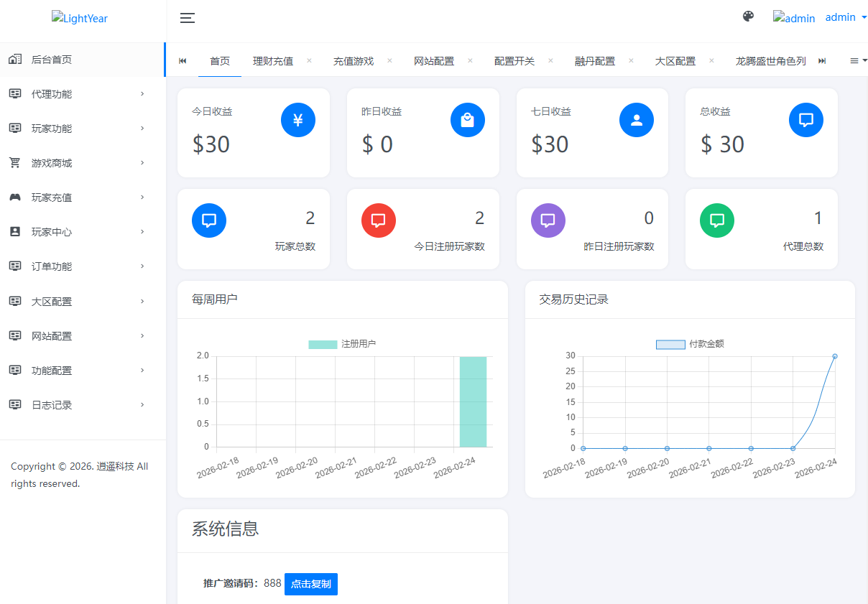Image resolution: width=868 pixels, height=604 pixels.
Task: Toggle the sidebar with the hamburger icon
Action: click(x=188, y=18)
